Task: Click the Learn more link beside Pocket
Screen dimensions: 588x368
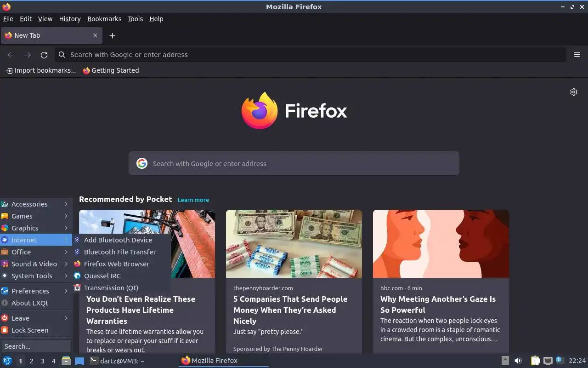Action: [x=193, y=200]
